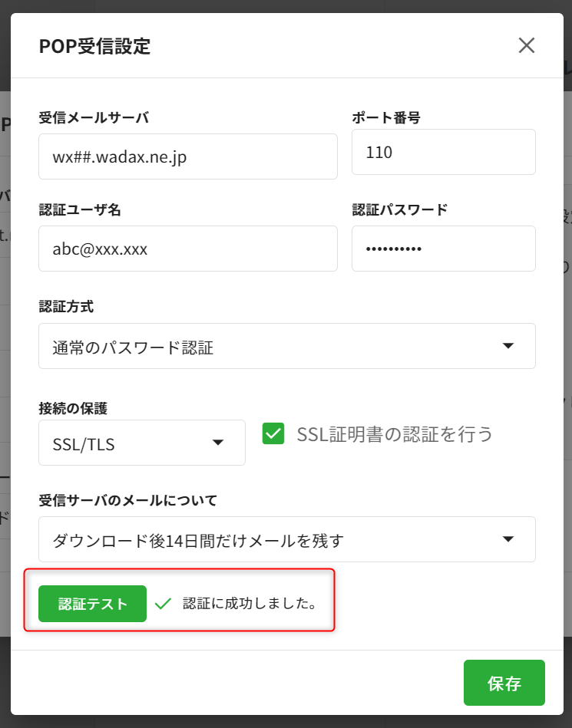572x728 pixels.
Task: Run the 認証テスト button
Action: coord(92,604)
